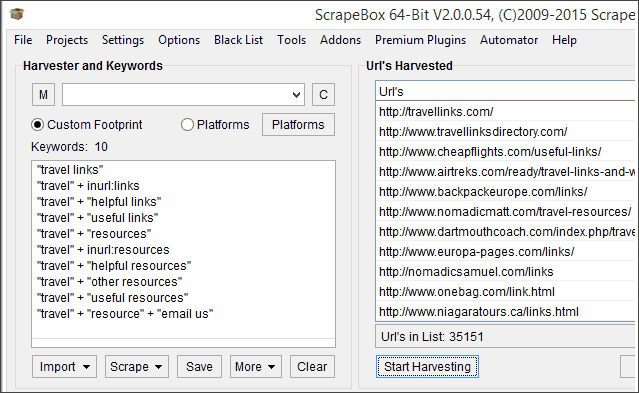
Task: Open the File menu
Action: pyautogui.click(x=23, y=40)
